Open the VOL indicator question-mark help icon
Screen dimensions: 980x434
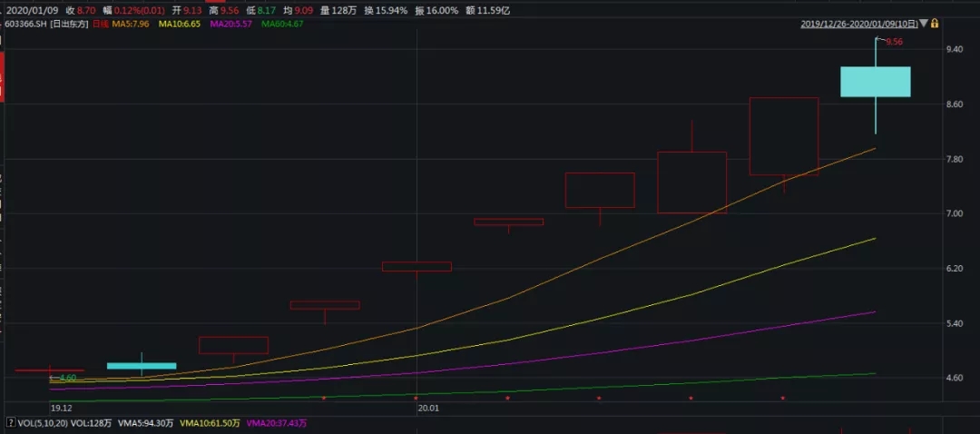tap(11, 423)
